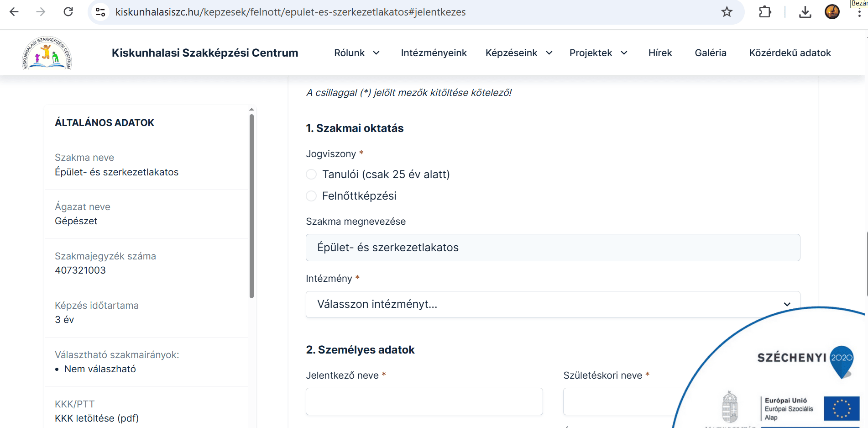The height and width of the screenshot is (428, 868).
Task: Reload the page with the refresh icon
Action: coord(68,12)
